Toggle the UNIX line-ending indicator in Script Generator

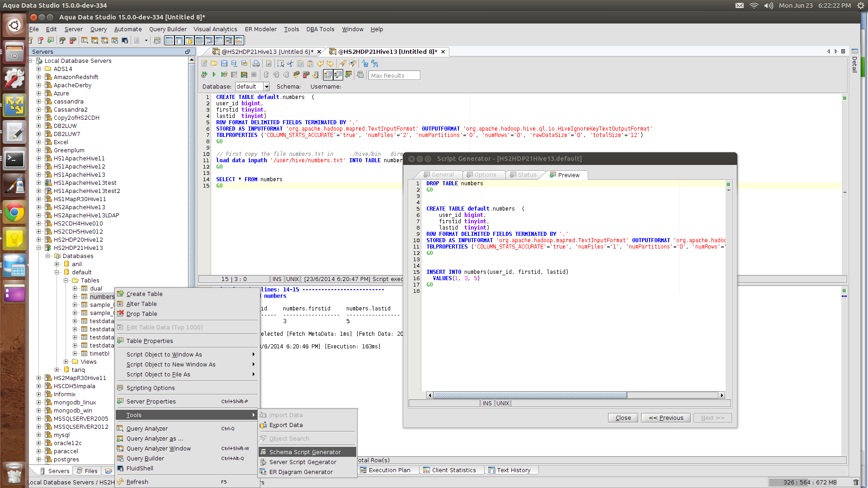pyautogui.click(x=502, y=404)
